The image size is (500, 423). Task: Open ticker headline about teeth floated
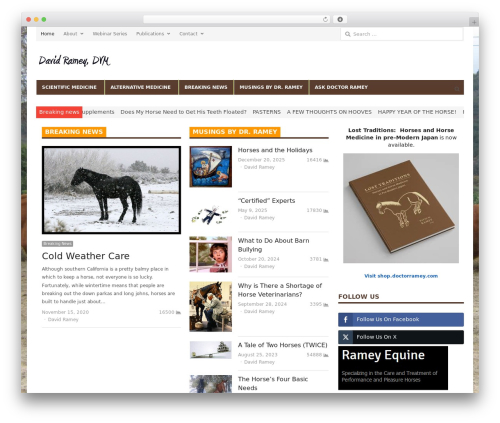click(x=183, y=112)
